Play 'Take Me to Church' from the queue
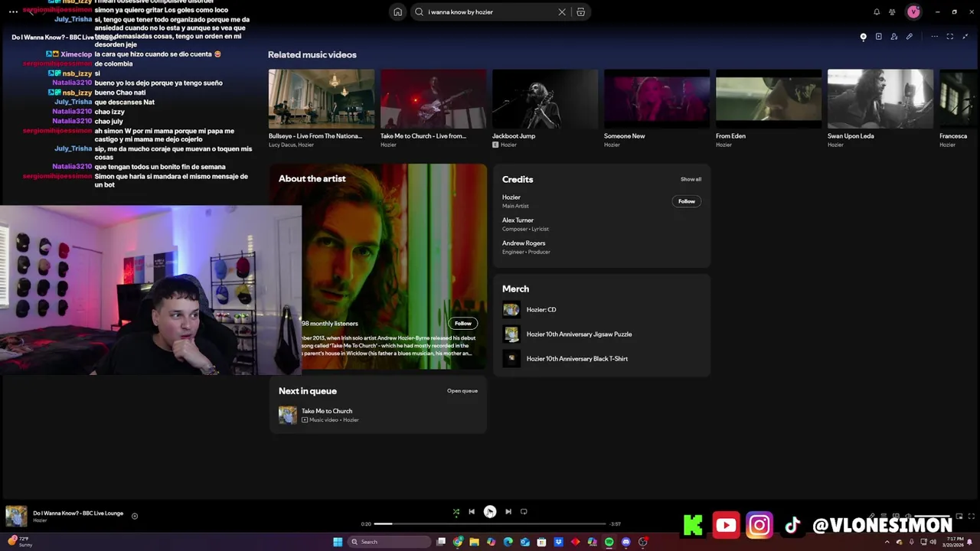980x551 pixels. 327,411
